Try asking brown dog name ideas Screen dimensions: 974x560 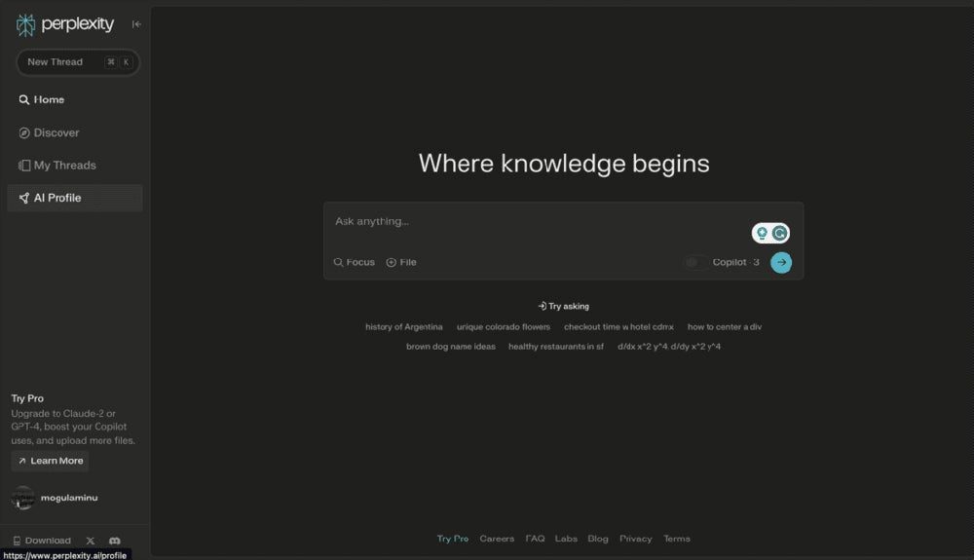pyautogui.click(x=451, y=347)
